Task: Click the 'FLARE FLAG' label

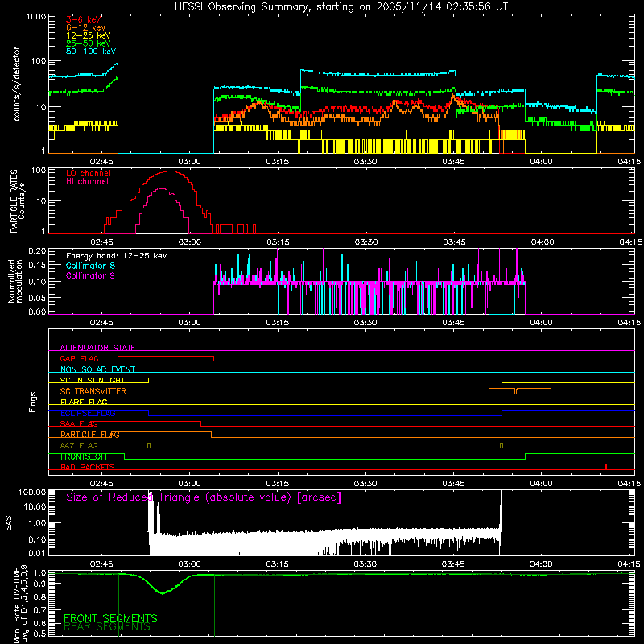Action: pyautogui.click(x=84, y=402)
